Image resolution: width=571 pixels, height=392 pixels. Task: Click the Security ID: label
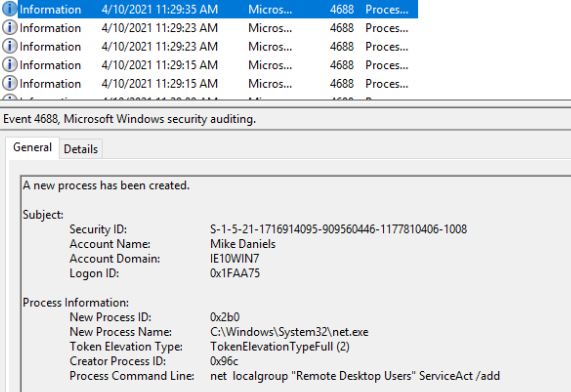pyautogui.click(x=98, y=229)
